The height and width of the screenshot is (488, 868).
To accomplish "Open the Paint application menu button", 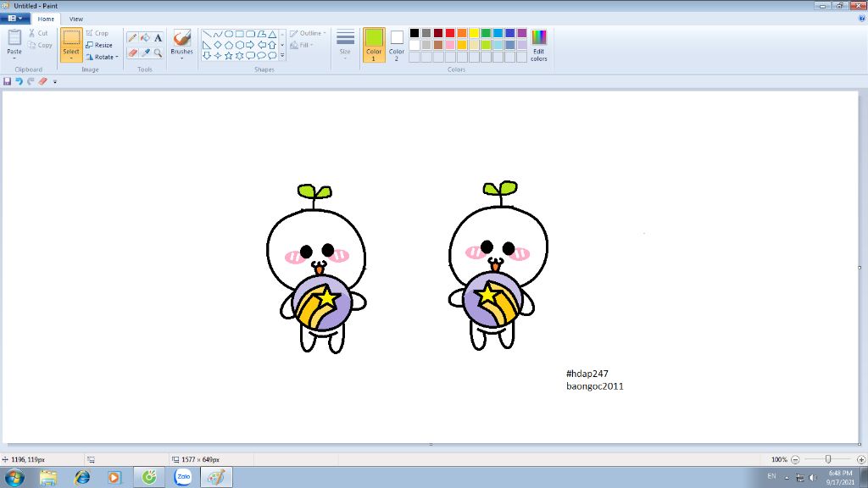I will pyautogui.click(x=15, y=19).
